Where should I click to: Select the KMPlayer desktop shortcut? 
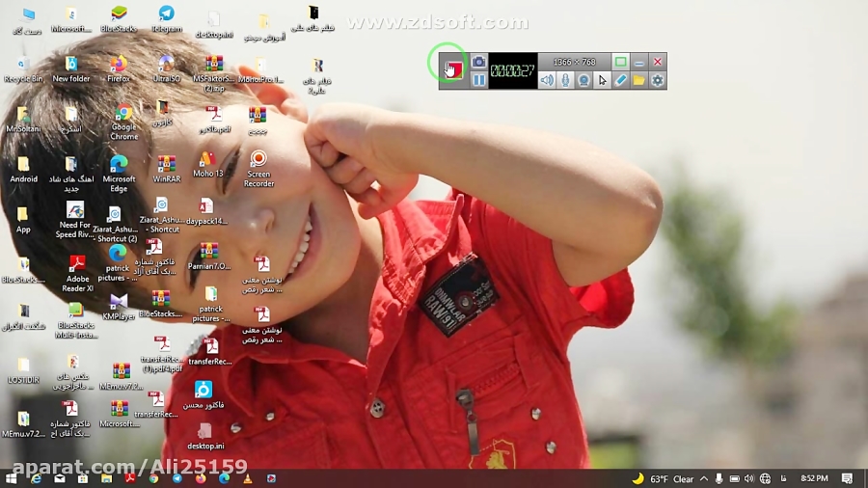[119, 307]
